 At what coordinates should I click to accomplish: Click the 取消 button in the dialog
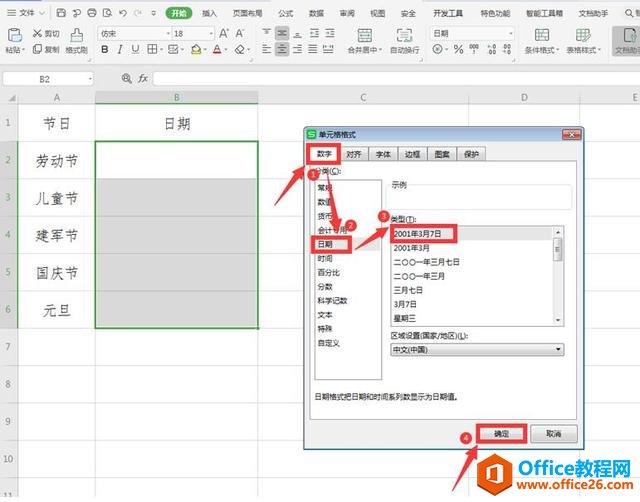click(x=553, y=433)
